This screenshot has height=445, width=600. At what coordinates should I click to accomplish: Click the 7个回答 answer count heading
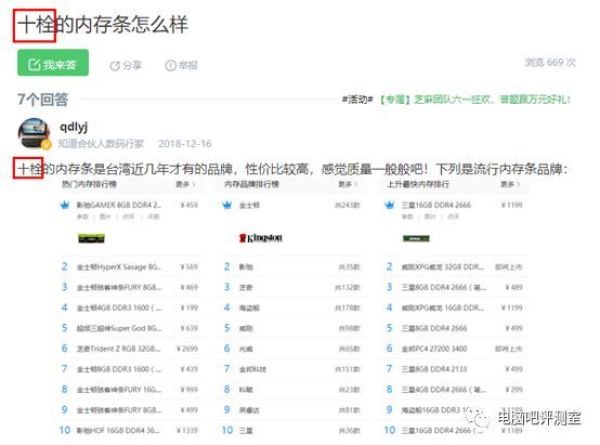pyautogui.click(x=42, y=99)
